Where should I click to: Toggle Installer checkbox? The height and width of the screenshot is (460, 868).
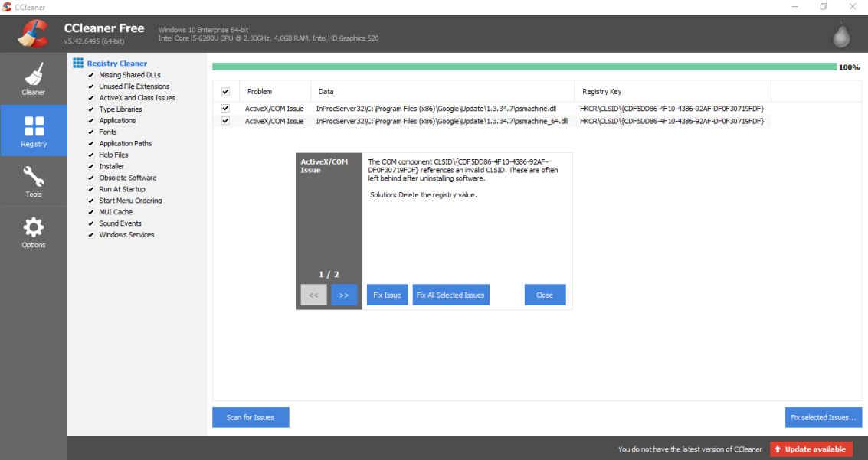pos(91,166)
